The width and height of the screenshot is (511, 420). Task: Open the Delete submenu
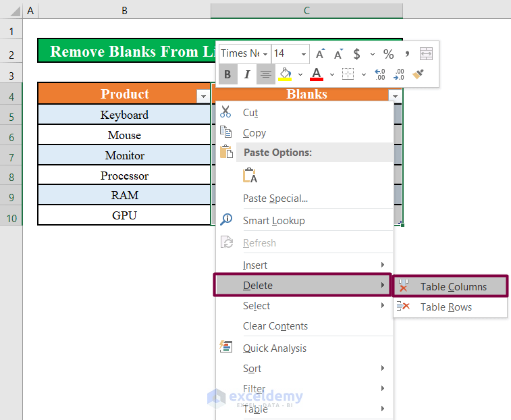tap(302, 285)
